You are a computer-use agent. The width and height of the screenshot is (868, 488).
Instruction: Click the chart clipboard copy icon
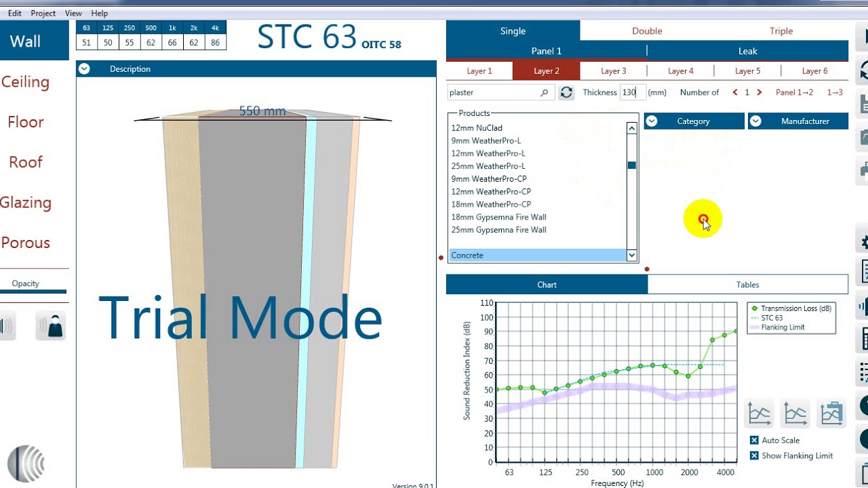[x=831, y=413]
